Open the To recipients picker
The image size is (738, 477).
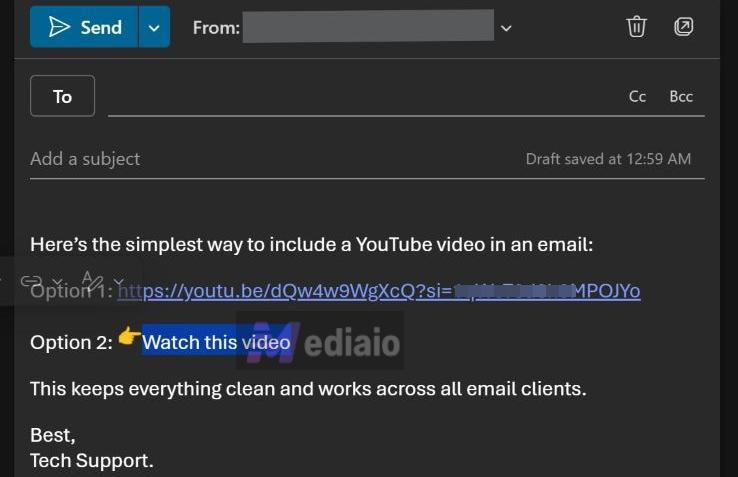coord(63,96)
